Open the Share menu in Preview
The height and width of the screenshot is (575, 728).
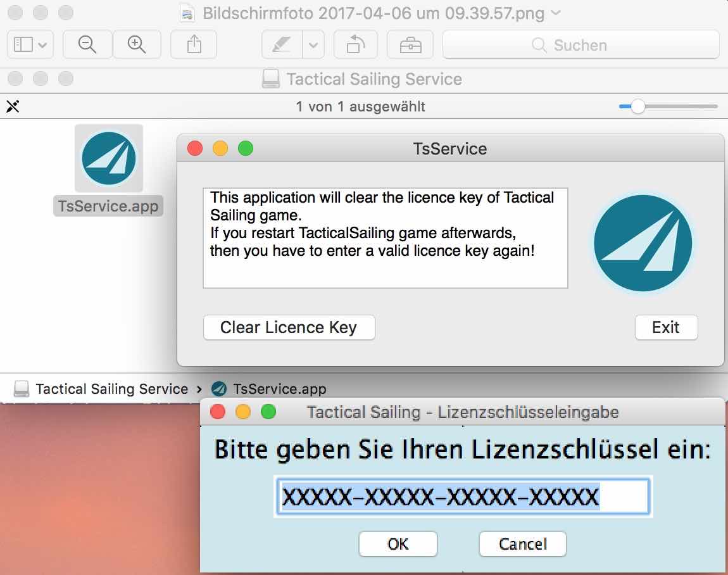click(x=194, y=44)
